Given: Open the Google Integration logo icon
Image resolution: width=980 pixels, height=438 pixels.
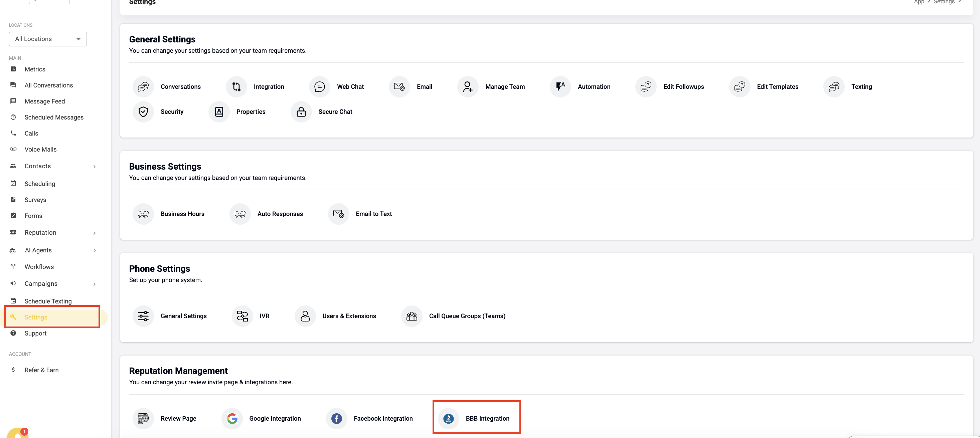Looking at the screenshot, I should tap(232, 419).
